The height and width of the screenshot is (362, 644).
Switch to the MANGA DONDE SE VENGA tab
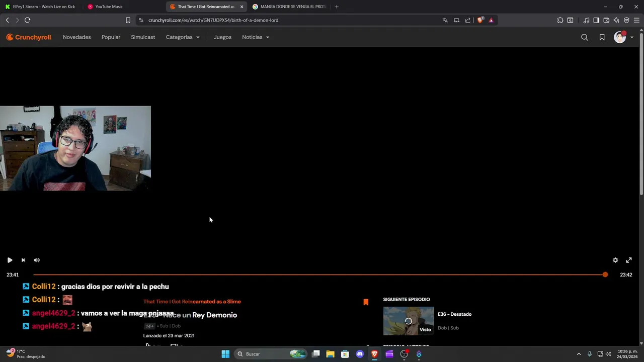pyautogui.click(x=289, y=7)
